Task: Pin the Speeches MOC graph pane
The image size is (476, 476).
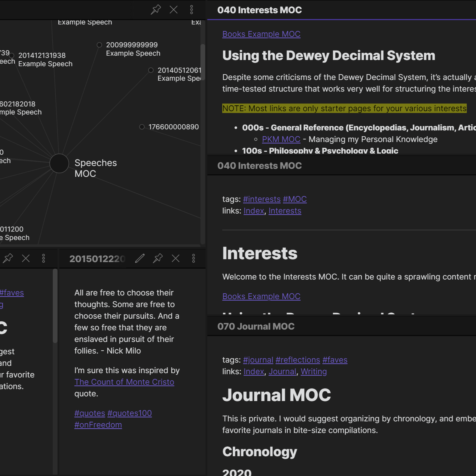Action: (x=156, y=10)
